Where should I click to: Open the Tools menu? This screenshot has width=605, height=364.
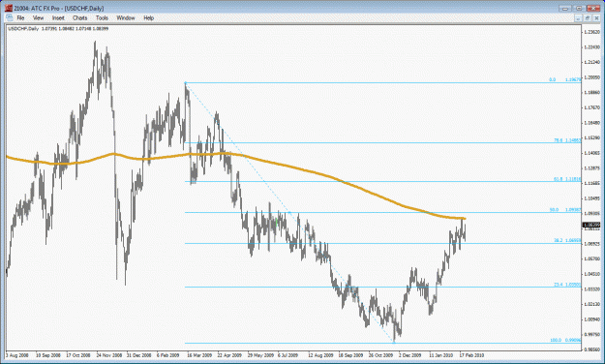pos(102,17)
